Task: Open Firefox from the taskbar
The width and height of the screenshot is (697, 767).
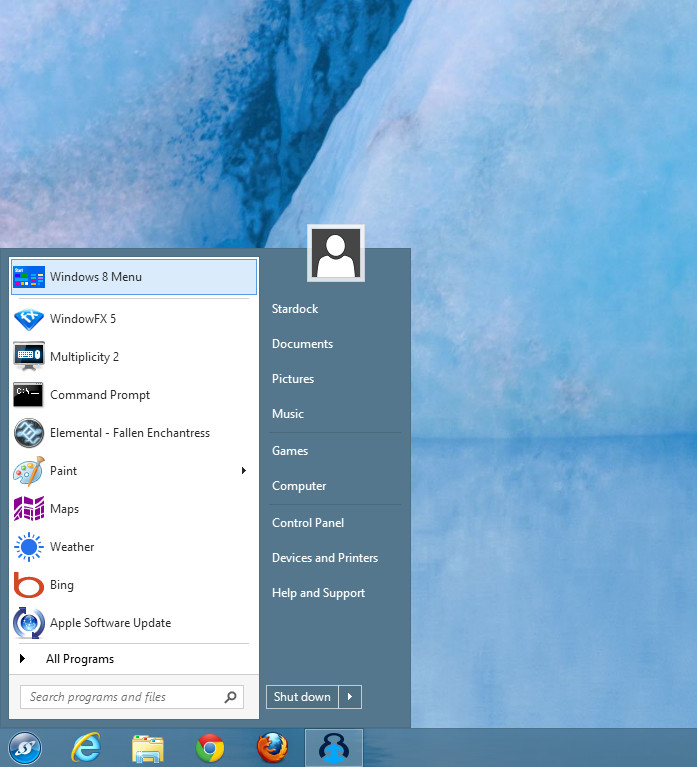Action: 272,747
